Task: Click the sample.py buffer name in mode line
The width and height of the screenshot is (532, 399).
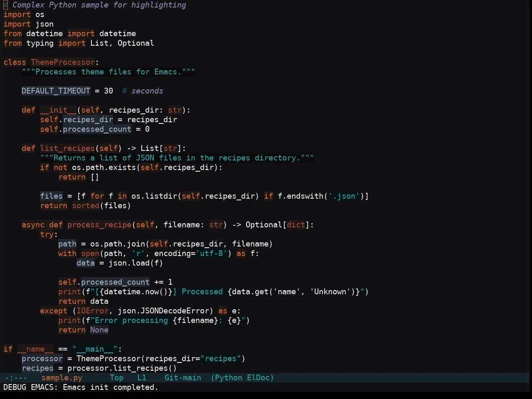Action: 62,378
